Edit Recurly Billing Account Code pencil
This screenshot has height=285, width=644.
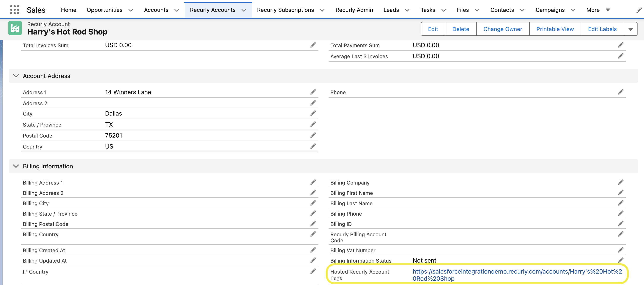[x=620, y=234]
